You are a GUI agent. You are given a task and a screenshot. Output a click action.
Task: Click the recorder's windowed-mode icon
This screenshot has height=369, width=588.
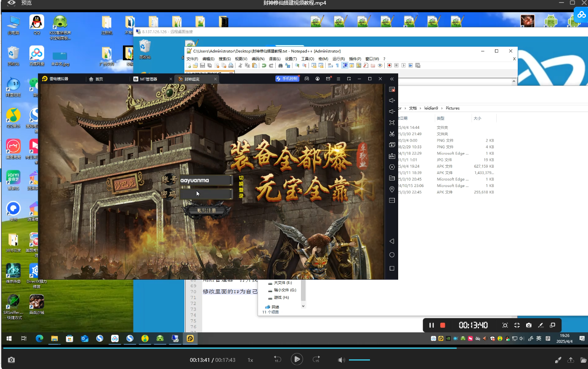[x=553, y=325]
